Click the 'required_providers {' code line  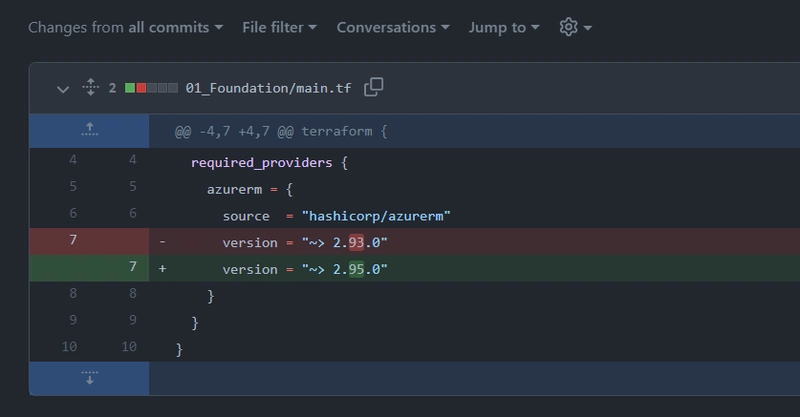point(269,163)
